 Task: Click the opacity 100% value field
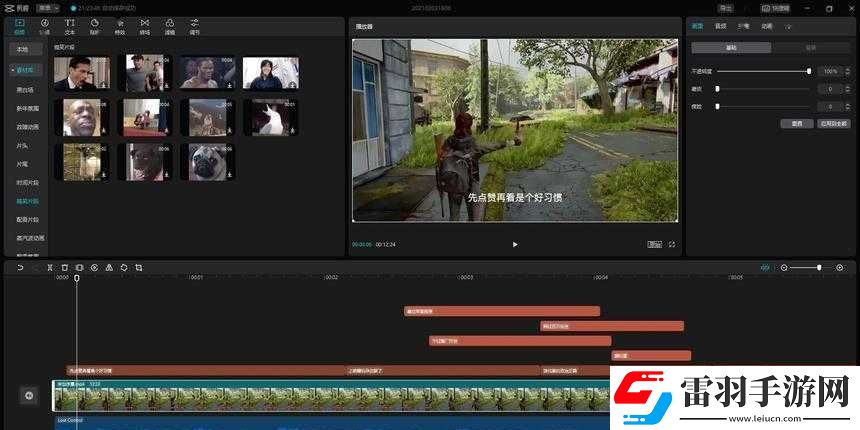tap(830, 71)
